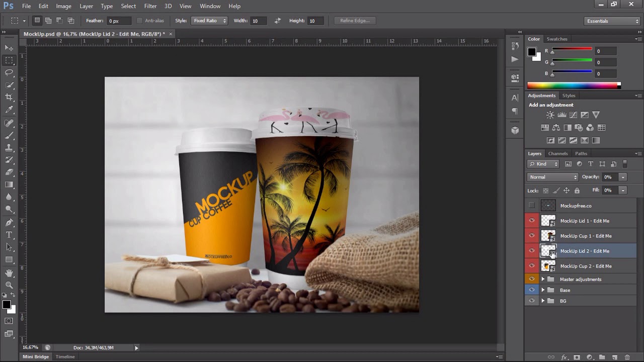This screenshot has height=362, width=644.
Task: Select the Eraser tool
Action: (x=9, y=172)
